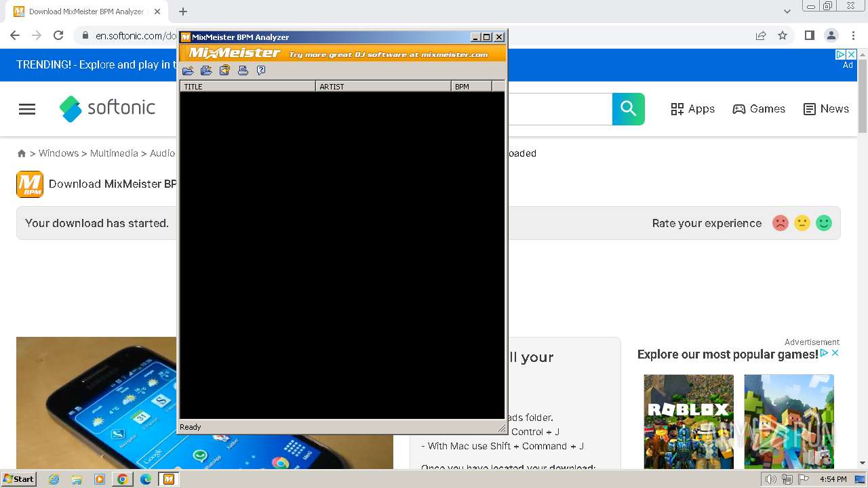This screenshot has height=488, width=868.
Task: Rate experience with yellow neutral face
Action: pos(802,223)
